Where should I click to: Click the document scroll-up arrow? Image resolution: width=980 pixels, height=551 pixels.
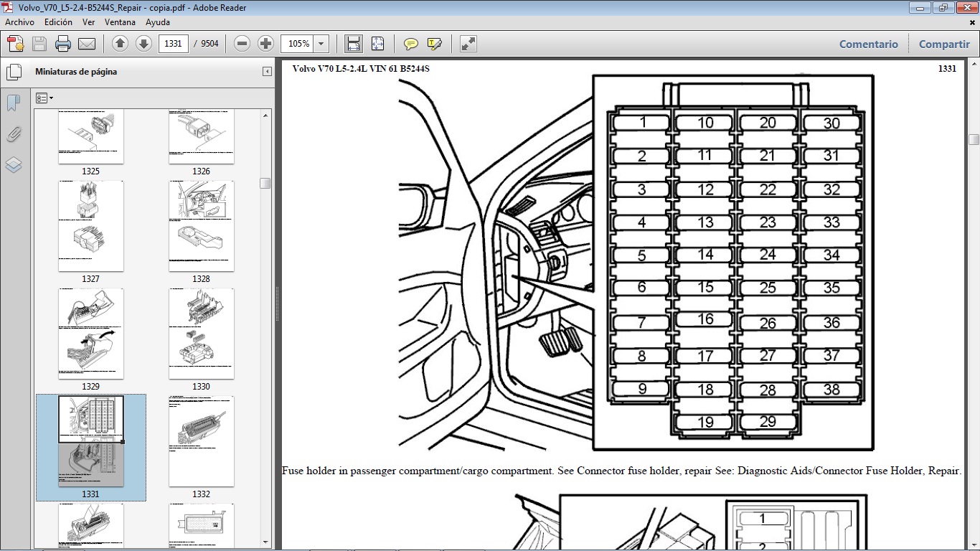974,64
